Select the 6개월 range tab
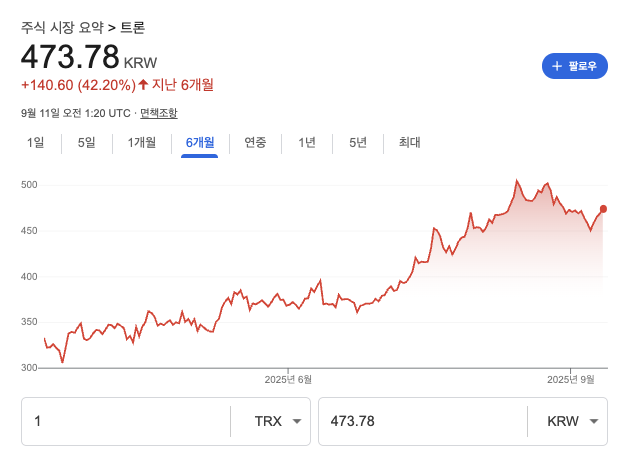This screenshot has height=454, width=626. click(x=199, y=142)
